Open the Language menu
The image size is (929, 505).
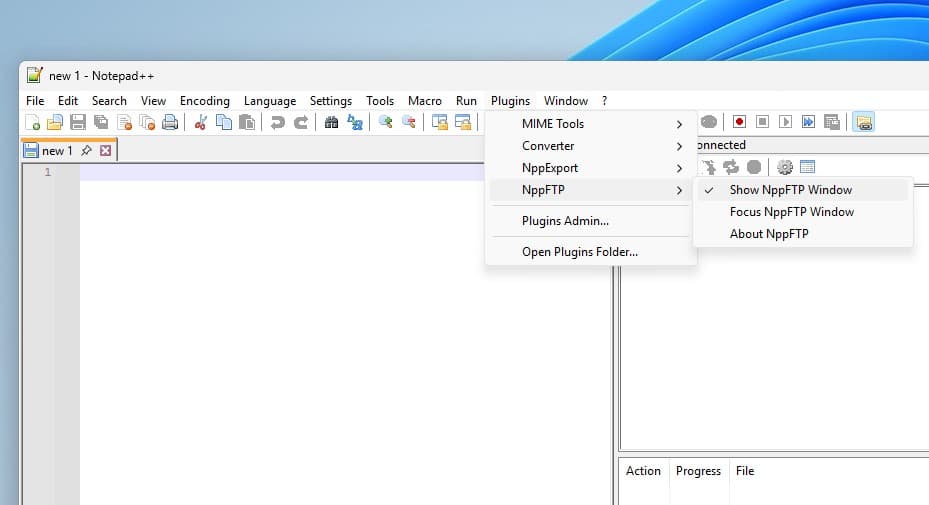click(x=270, y=101)
